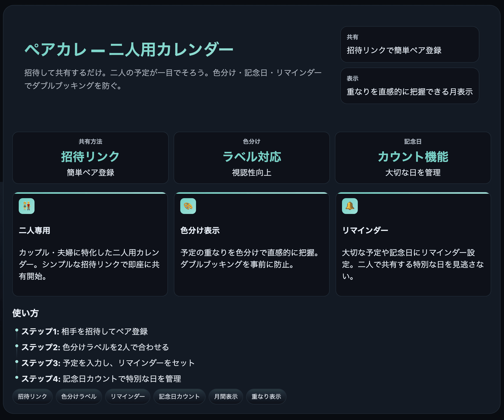Click the bell reminder icon

tap(350, 206)
